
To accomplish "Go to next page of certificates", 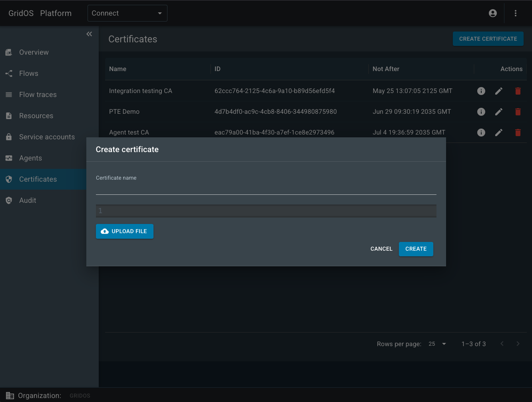I will [x=518, y=344].
